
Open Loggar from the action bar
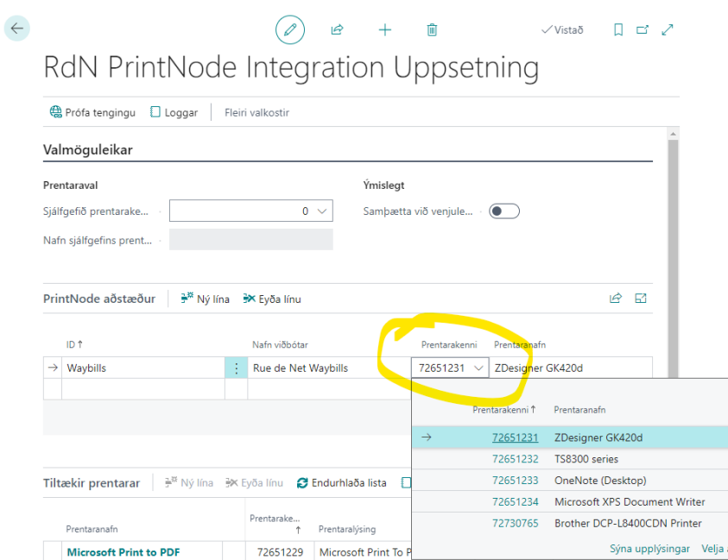pyautogui.click(x=174, y=112)
